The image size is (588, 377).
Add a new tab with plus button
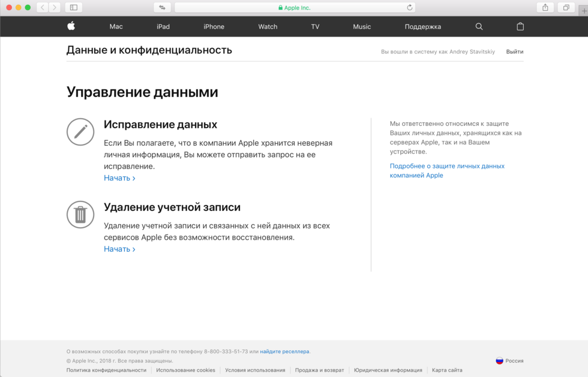(583, 11)
